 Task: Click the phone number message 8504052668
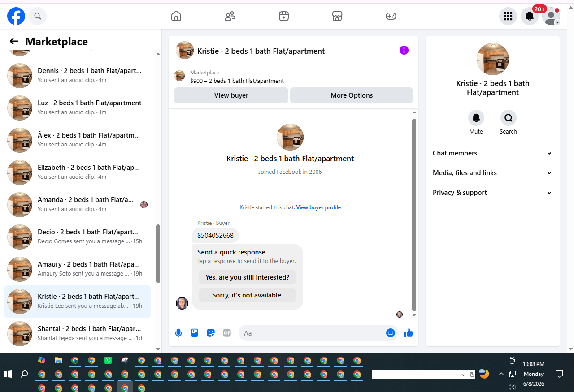click(215, 235)
